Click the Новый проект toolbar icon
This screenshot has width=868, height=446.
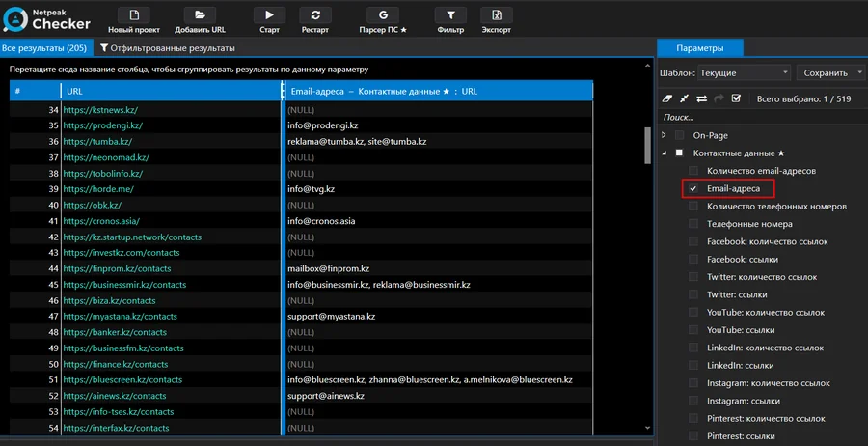pyautogui.click(x=134, y=15)
